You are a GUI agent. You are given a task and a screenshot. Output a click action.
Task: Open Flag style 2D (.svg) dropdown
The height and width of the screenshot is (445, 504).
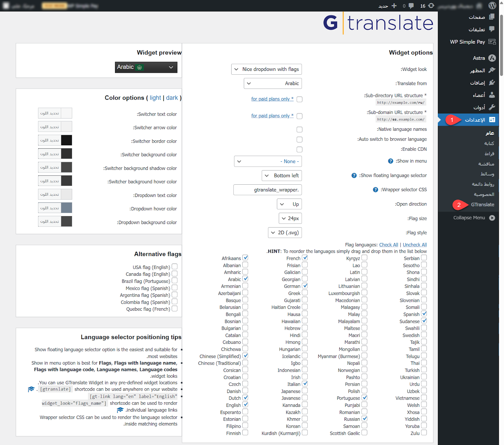click(x=285, y=233)
